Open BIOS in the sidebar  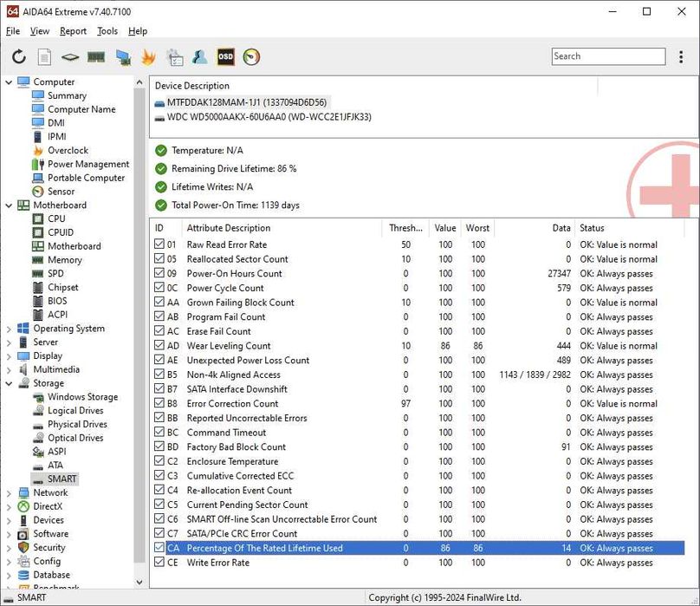pyautogui.click(x=57, y=301)
